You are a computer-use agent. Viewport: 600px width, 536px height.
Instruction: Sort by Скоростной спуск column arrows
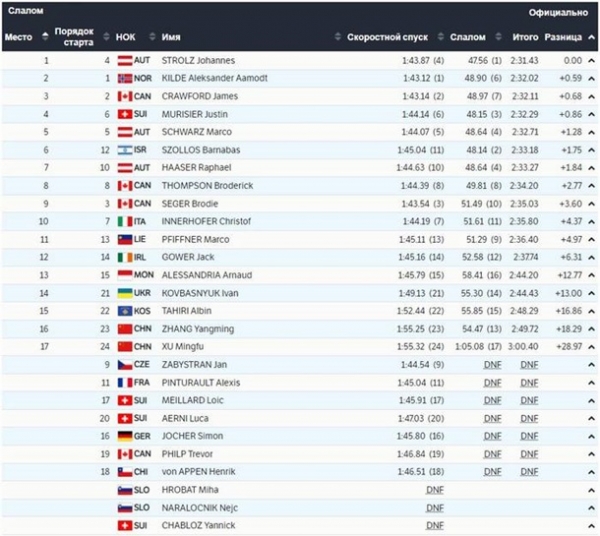(441, 37)
